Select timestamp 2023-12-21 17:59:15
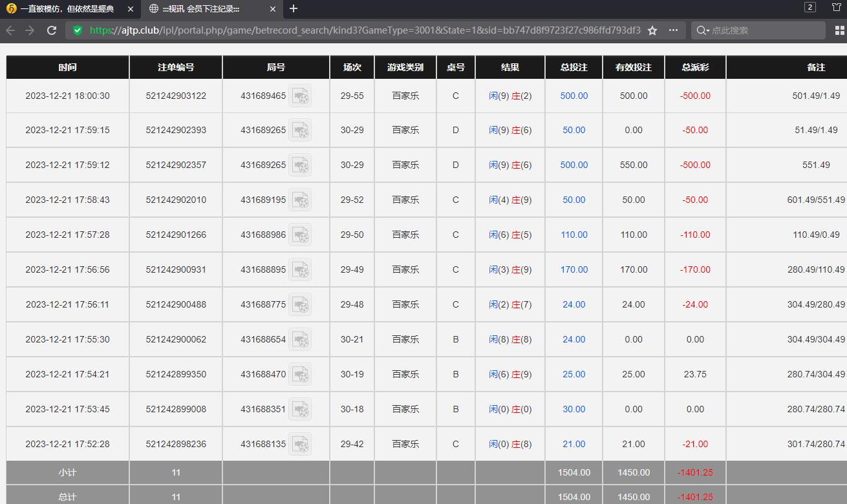The height and width of the screenshot is (504, 847). (67, 130)
